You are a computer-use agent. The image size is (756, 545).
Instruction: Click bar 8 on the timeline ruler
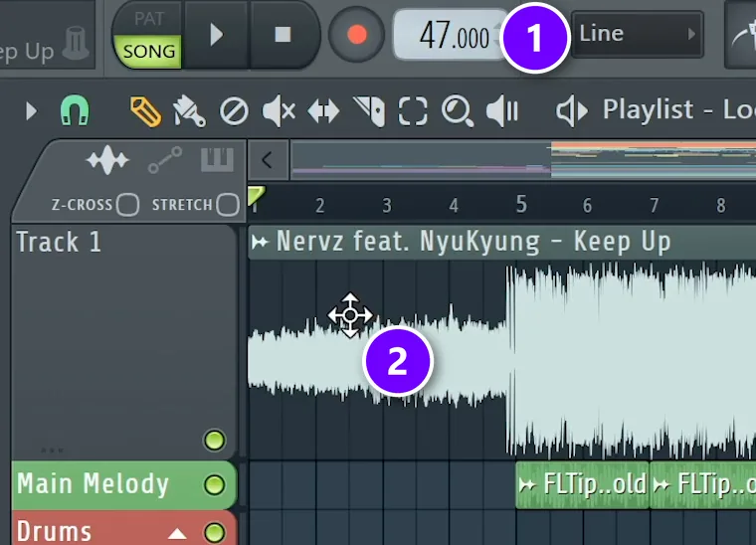pos(721,206)
